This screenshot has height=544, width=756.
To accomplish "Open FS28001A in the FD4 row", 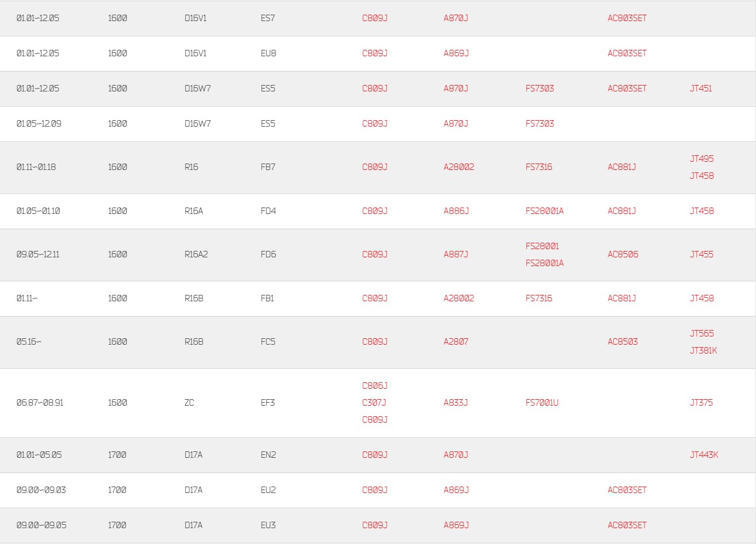I will (544, 211).
